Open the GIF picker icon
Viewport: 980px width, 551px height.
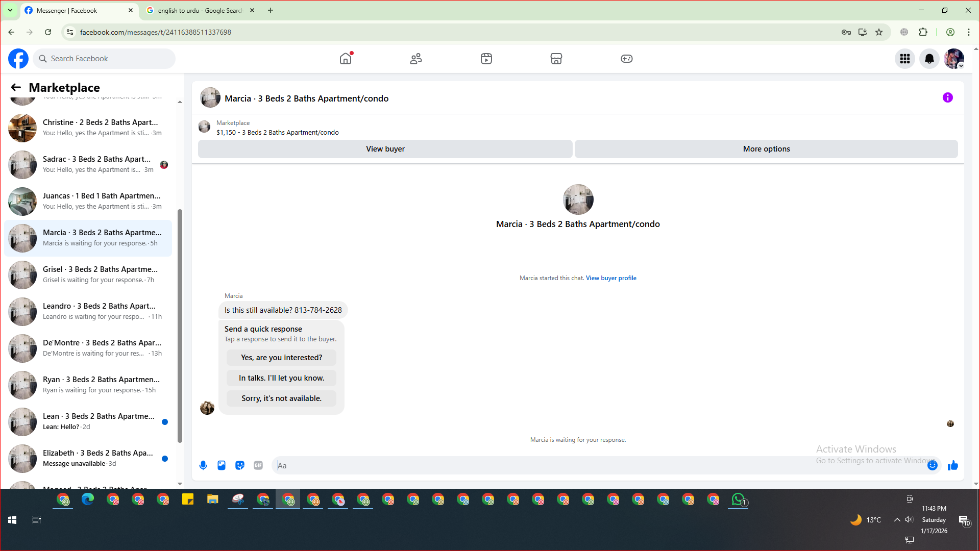click(258, 465)
